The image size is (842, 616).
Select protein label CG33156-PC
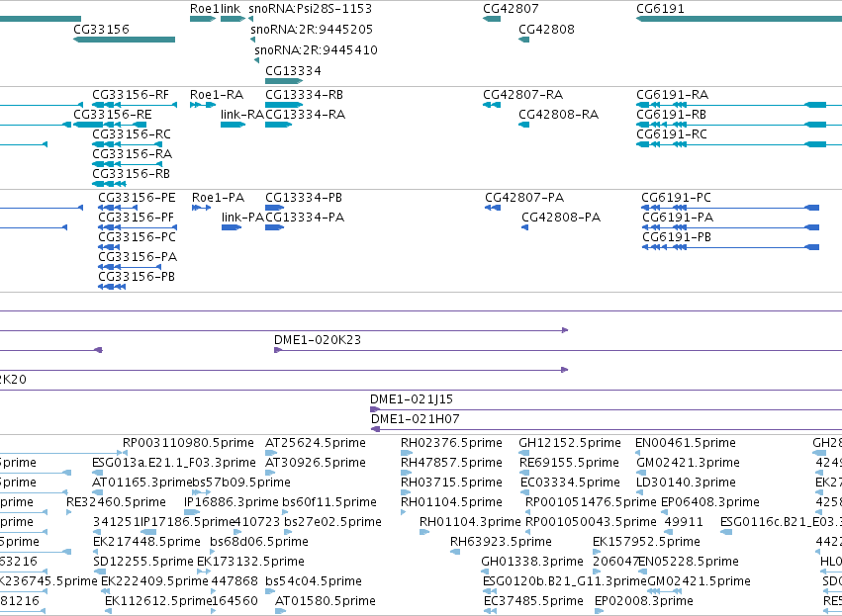click(x=137, y=237)
